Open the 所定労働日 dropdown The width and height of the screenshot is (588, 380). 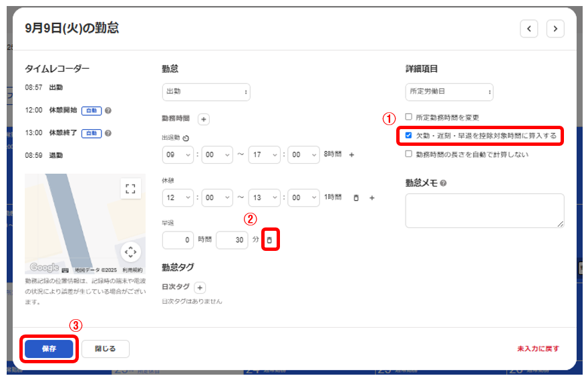point(449,92)
